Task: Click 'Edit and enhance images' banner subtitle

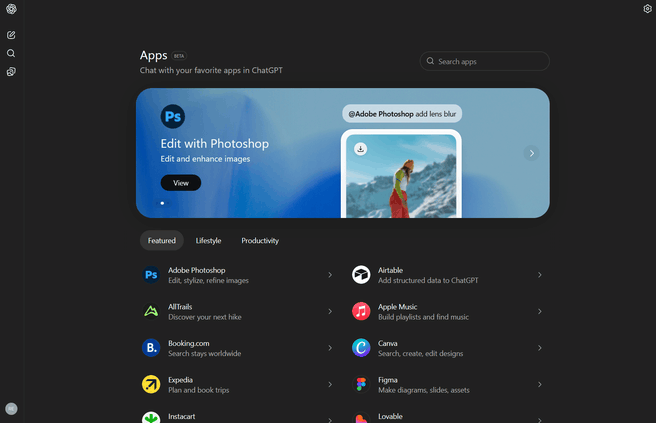Action: 205,159
